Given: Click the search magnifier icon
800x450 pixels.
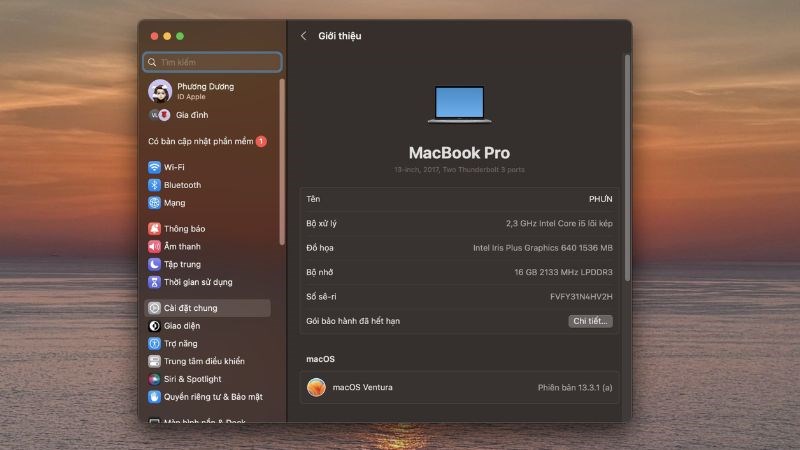Looking at the screenshot, I should pos(152,62).
